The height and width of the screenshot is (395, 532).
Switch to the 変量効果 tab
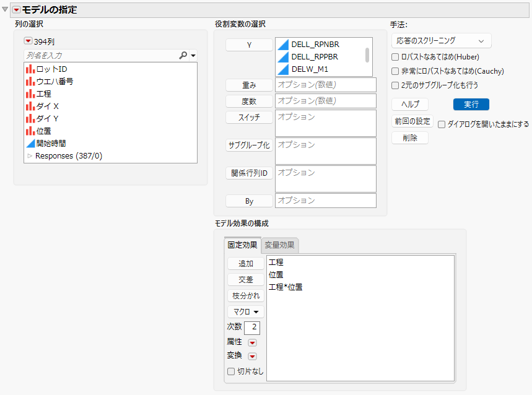coord(279,245)
